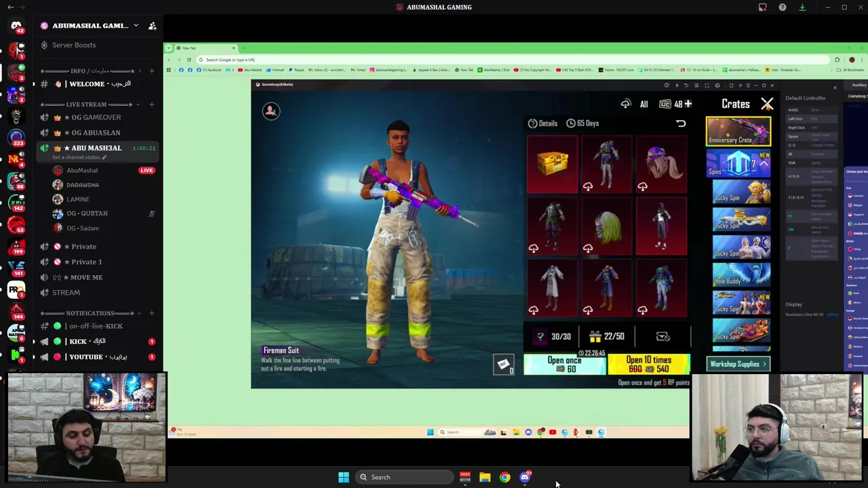868x488 pixels.
Task: Collapse the Spins crate group
Action: pyautogui.click(x=764, y=163)
